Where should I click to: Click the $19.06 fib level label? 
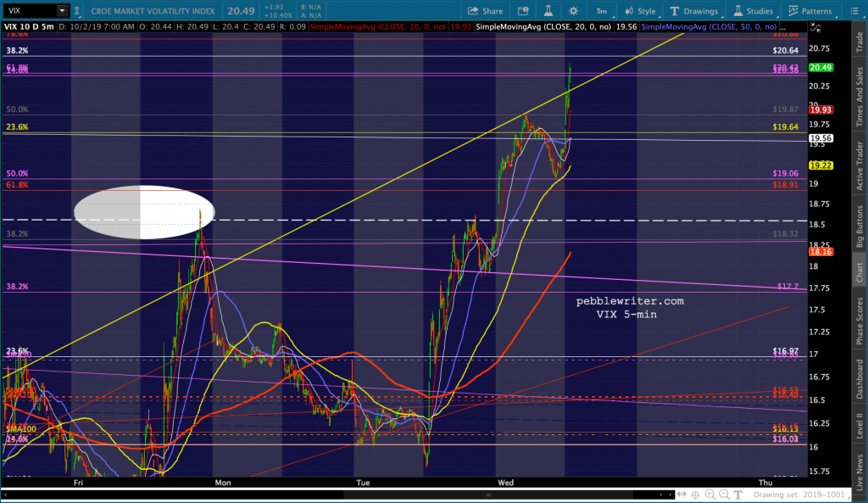click(786, 173)
